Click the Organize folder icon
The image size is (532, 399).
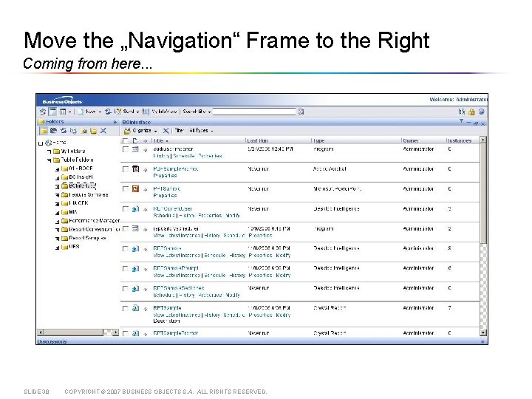coord(127,131)
